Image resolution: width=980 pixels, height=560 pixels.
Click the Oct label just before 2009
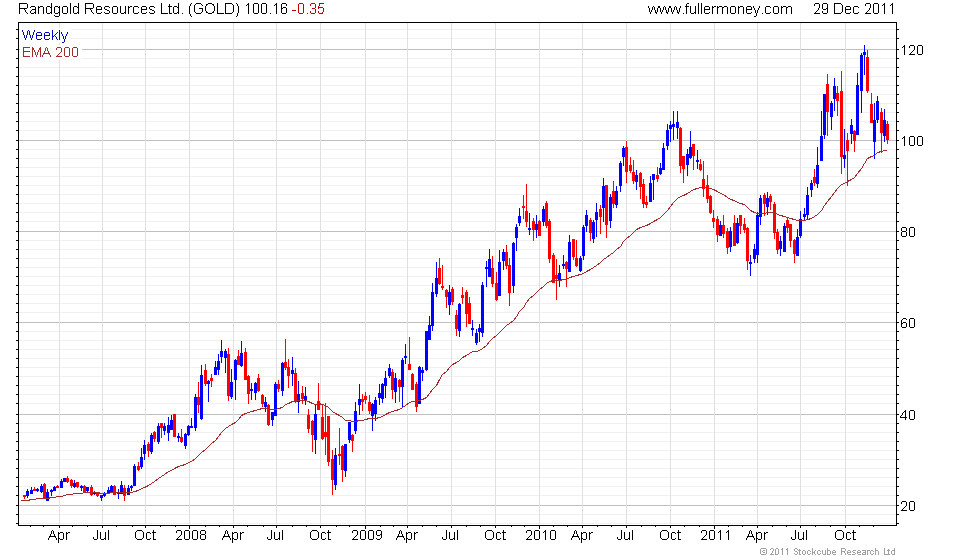(320, 536)
